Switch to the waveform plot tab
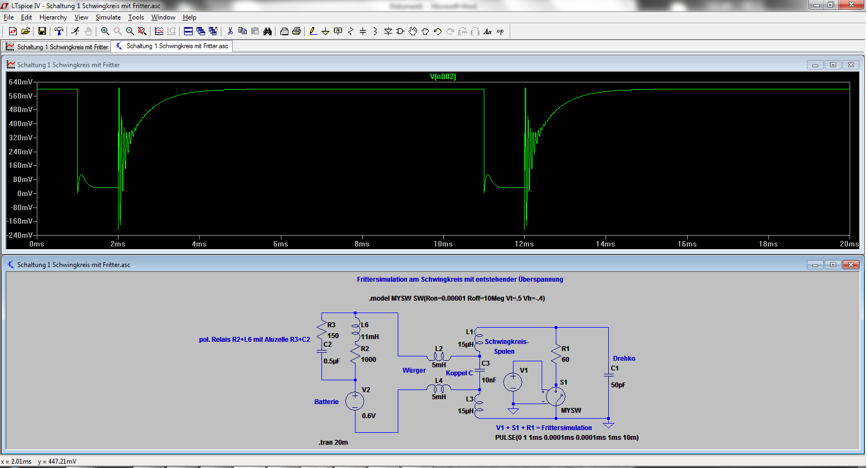The width and height of the screenshot is (868, 468). (57, 47)
